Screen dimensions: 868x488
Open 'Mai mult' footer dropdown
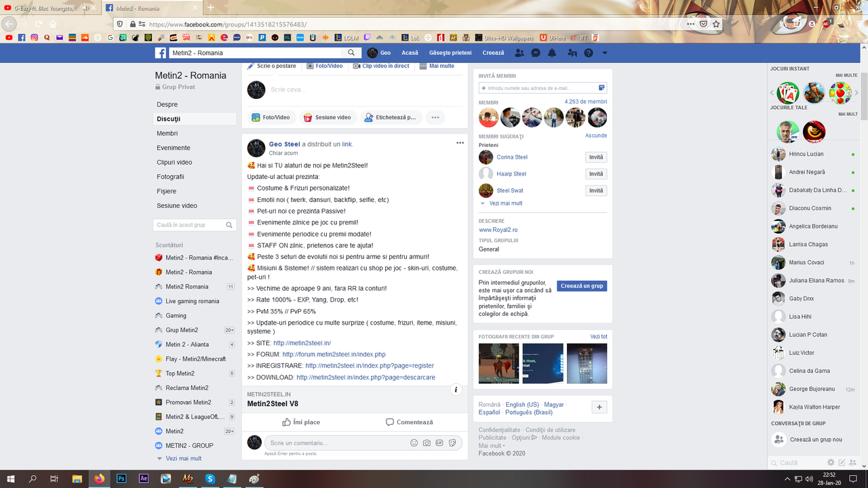click(492, 445)
